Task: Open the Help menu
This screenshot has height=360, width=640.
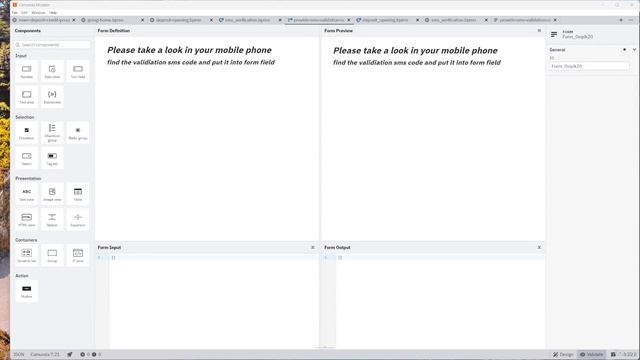Action: pyautogui.click(x=53, y=13)
